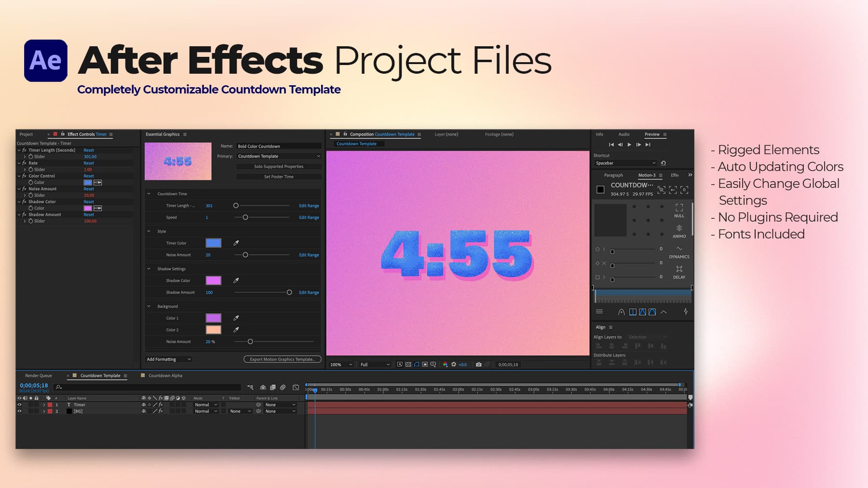The image size is (868, 488).
Task: Pick Shadow Color with the eyedropper
Action: 236,280
